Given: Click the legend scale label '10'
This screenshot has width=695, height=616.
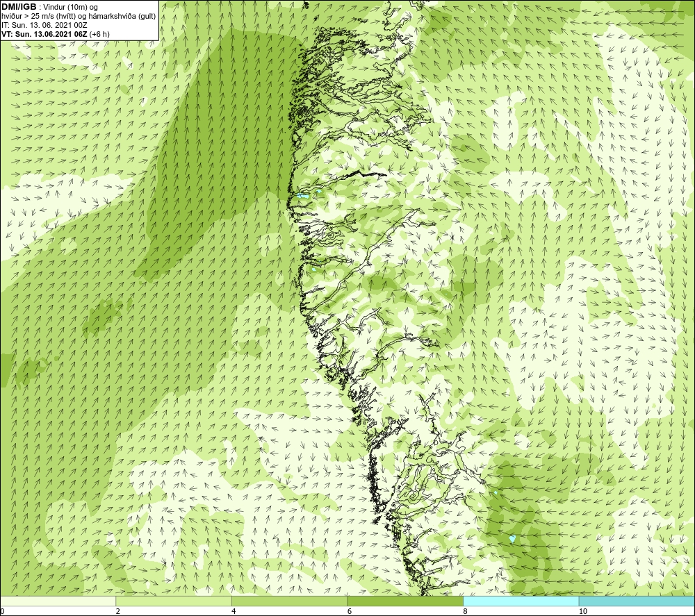Looking at the screenshot, I should tap(583, 611).
